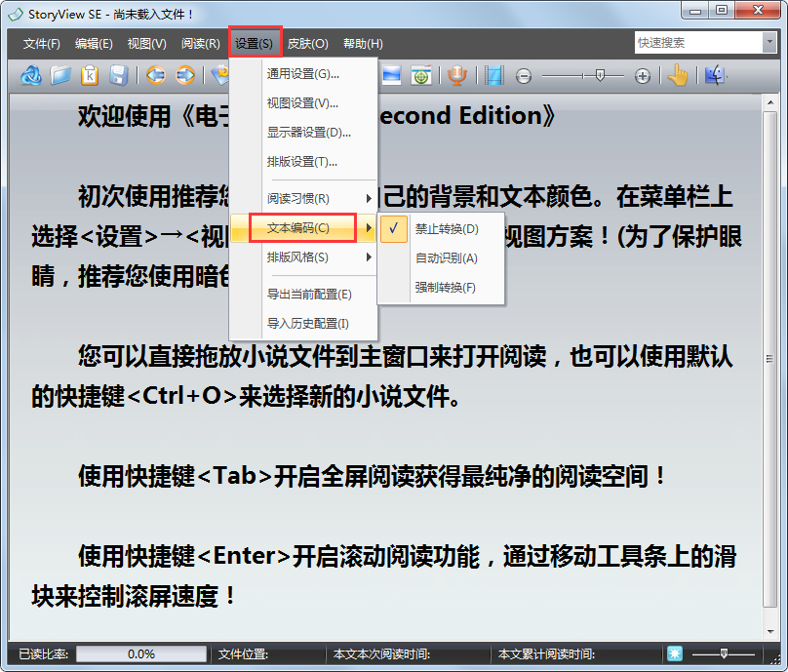Expand the 阅读习惯(R) submenu

click(283, 198)
